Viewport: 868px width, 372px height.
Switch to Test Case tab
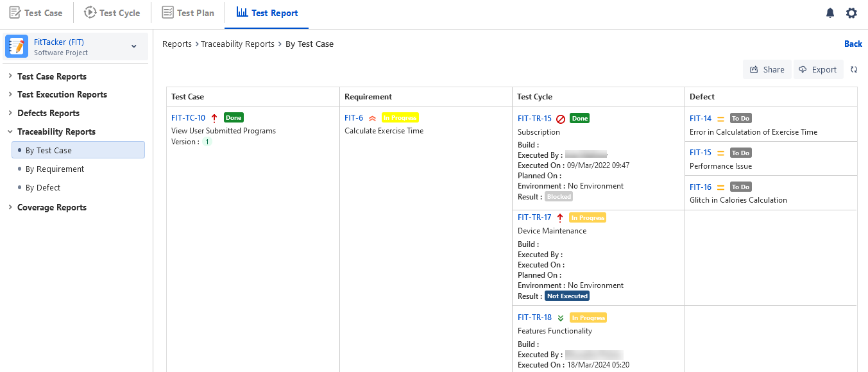(x=36, y=13)
